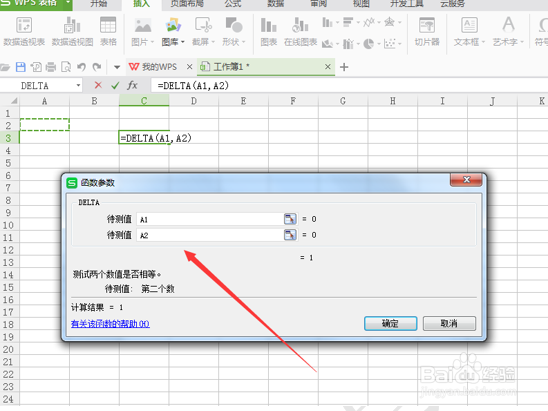Open Print Preview from quick toolbar
This screenshot has height=411, width=548.
tap(66, 67)
